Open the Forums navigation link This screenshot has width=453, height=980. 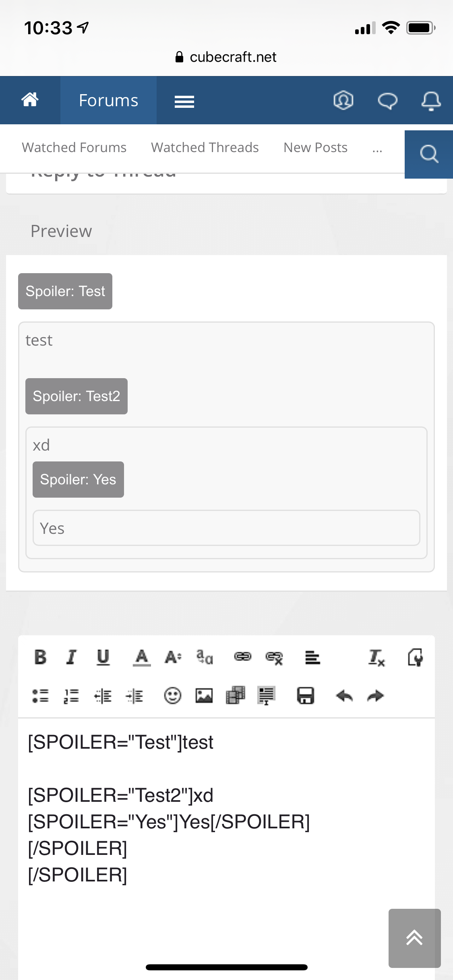click(x=108, y=100)
